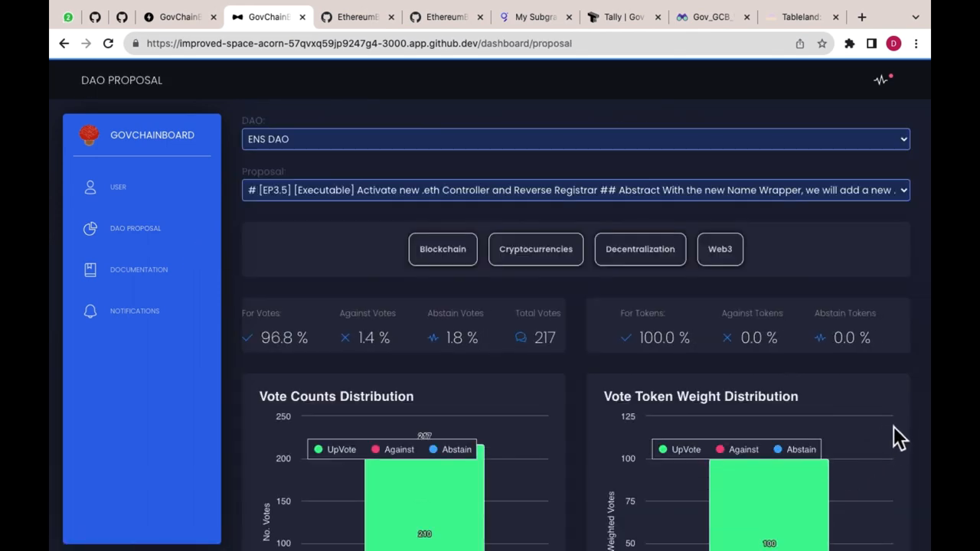This screenshot has width=980, height=551.
Task: Open the Notifications sidebar item
Action: click(x=142, y=311)
